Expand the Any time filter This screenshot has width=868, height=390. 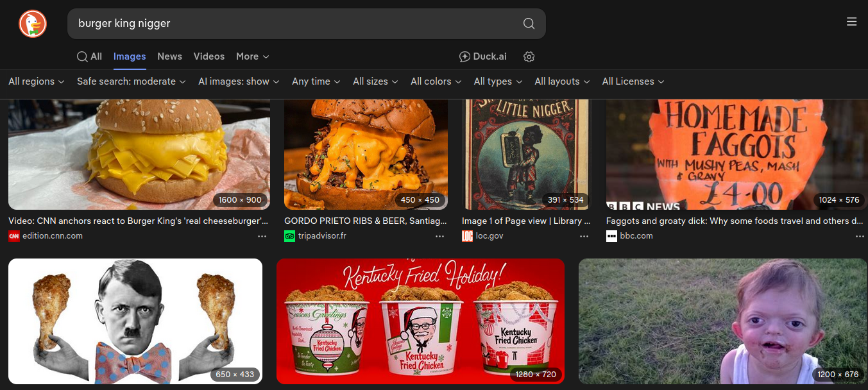tap(316, 81)
